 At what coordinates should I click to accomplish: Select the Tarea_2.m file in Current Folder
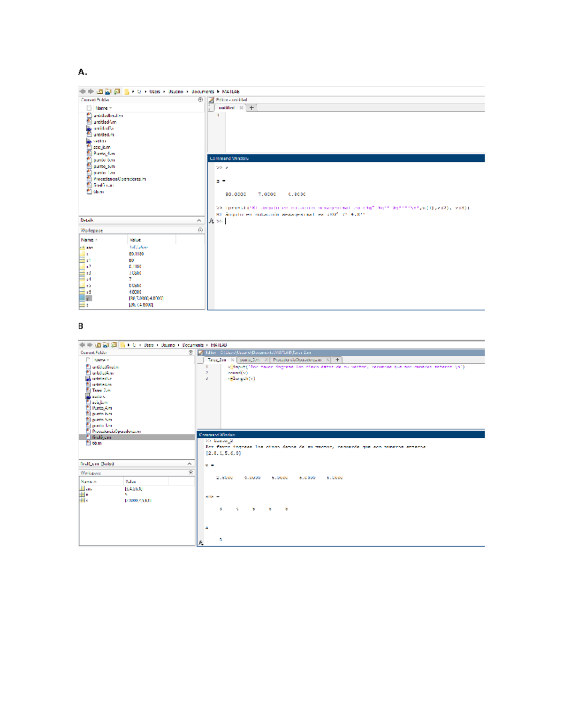[101, 390]
